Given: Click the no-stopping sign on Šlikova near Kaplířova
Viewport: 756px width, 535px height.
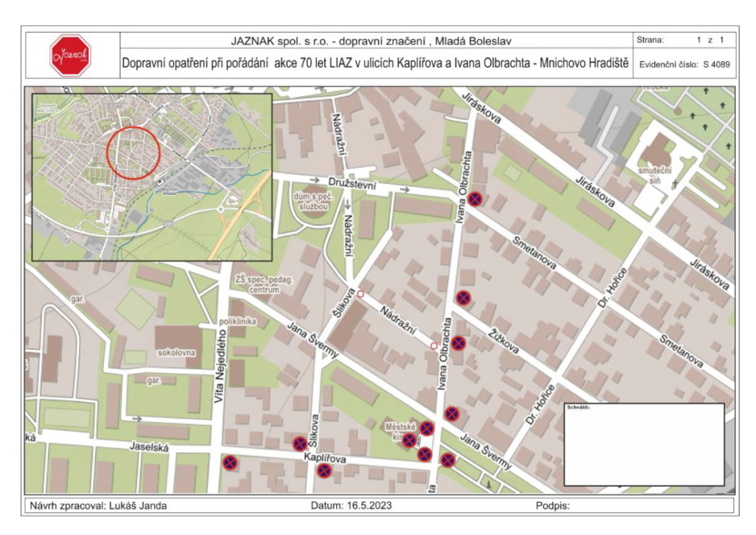Looking at the screenshot, I should pos(300,443).
